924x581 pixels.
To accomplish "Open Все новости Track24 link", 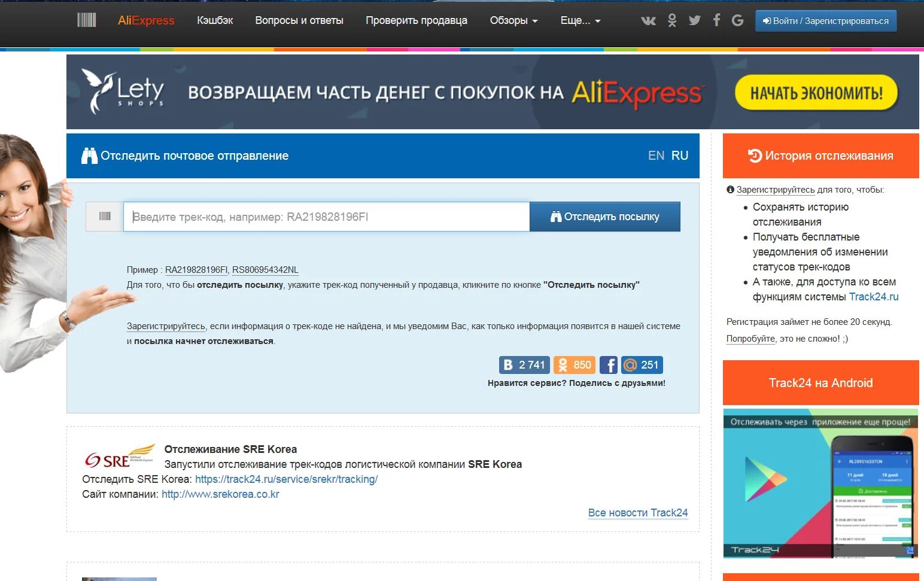I will (x=638, y=513).
